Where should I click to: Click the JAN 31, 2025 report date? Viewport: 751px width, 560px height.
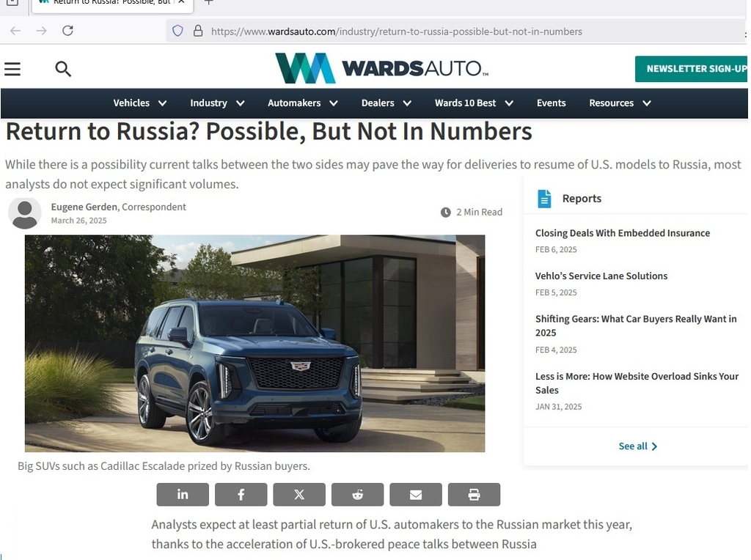[x=558, y=407]
